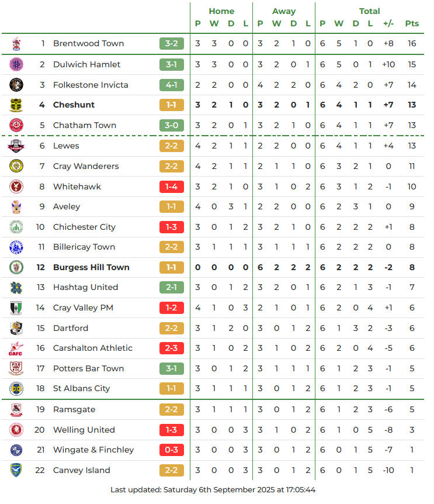
Task: Open the Burgess Hill Town team link
Action: point(91,267)
